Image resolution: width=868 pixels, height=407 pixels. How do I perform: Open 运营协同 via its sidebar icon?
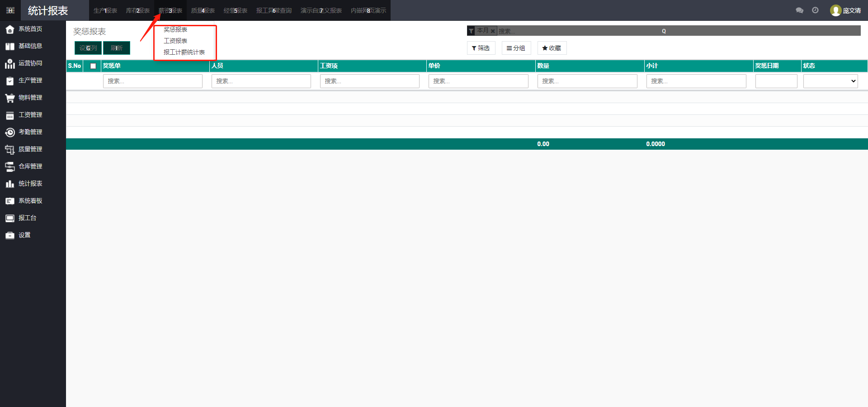pyautogui.click(x=9, y=64)
